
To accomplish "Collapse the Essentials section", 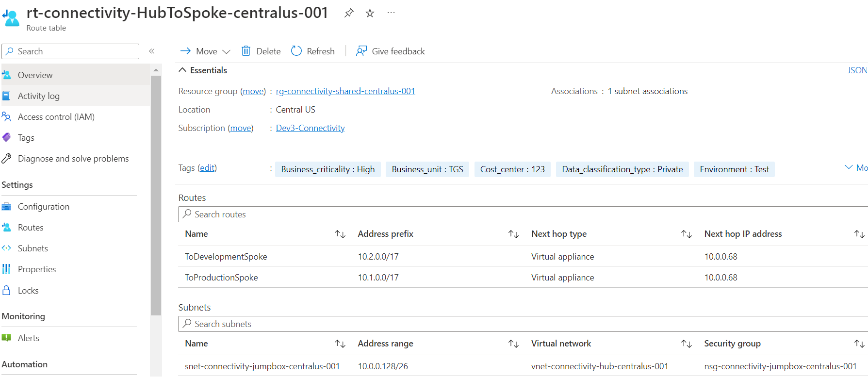I will point(182,70).
